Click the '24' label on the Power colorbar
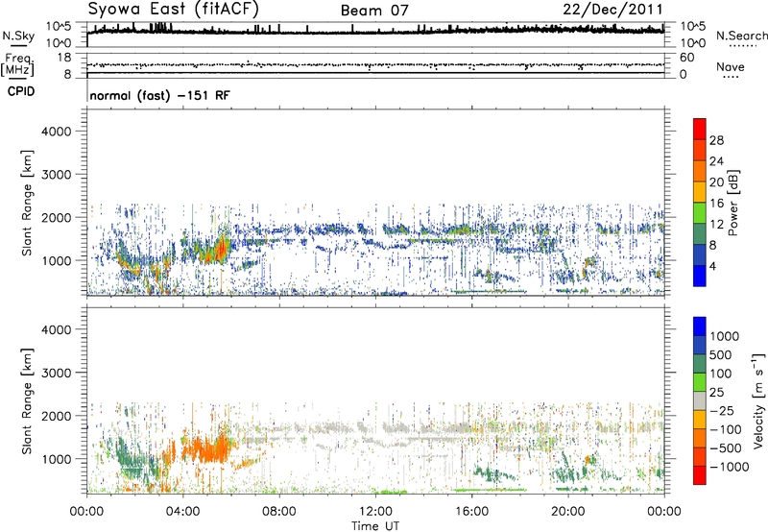 (716, 161)
